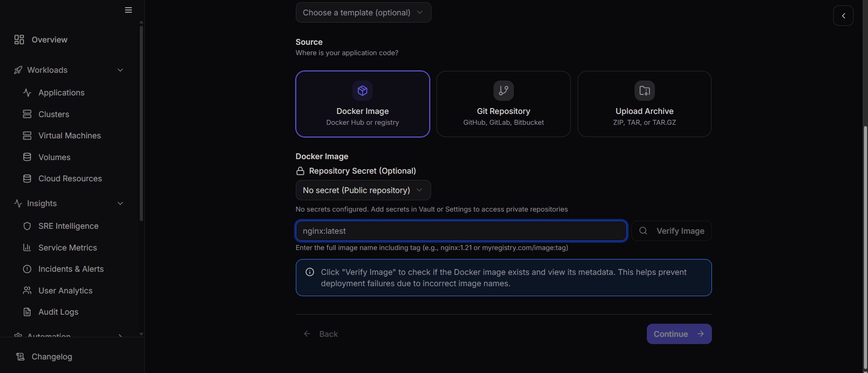Click the Changelog icon in sidebar footer
The width and height of the screenshot is (868, 373).
pyautogui.click(x=20, y=357)
